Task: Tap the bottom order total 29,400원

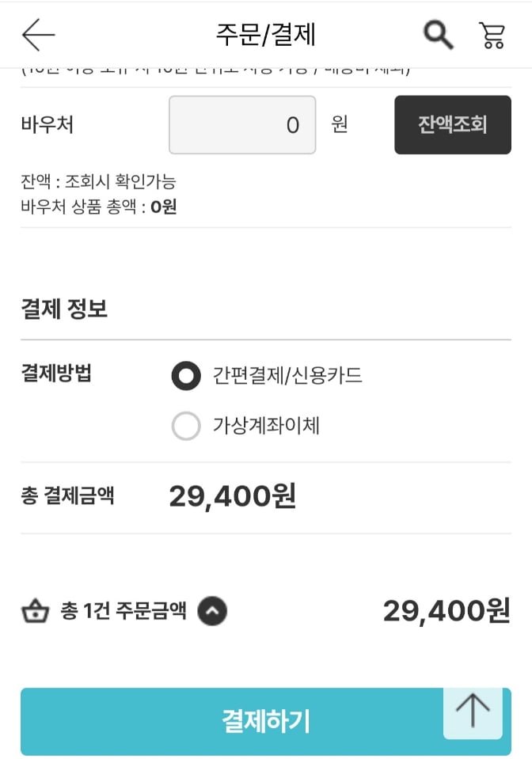Action: tap(446, 611)
